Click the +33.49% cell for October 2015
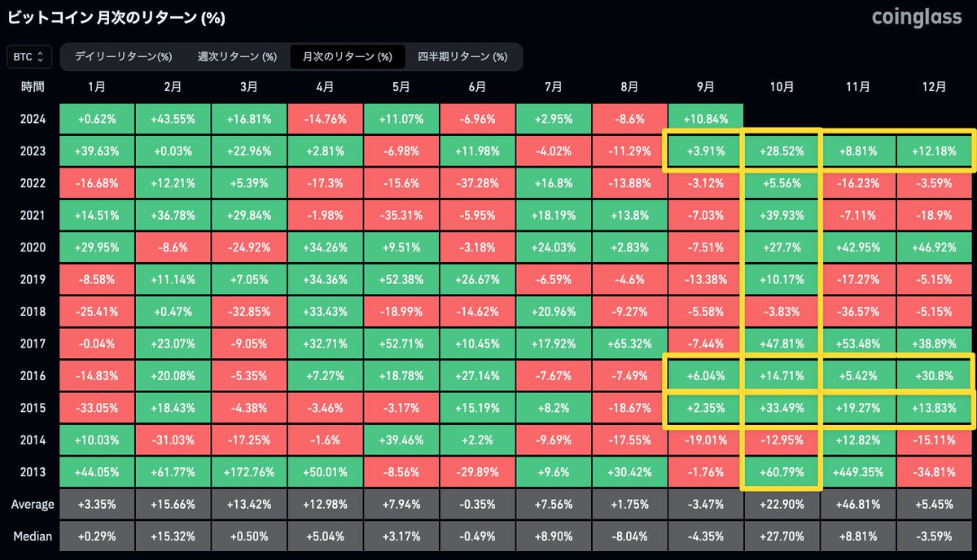The height and width of the screenshot is (560, 977). click(x=782, y=408)
